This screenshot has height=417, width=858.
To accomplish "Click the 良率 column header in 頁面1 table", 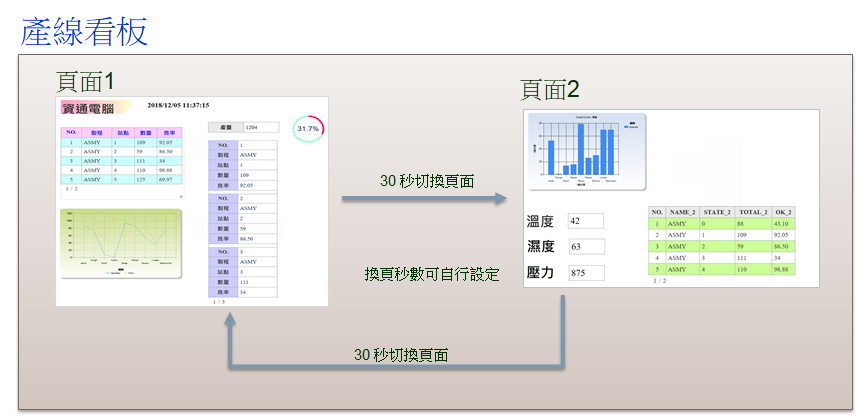I will (171, 132).
